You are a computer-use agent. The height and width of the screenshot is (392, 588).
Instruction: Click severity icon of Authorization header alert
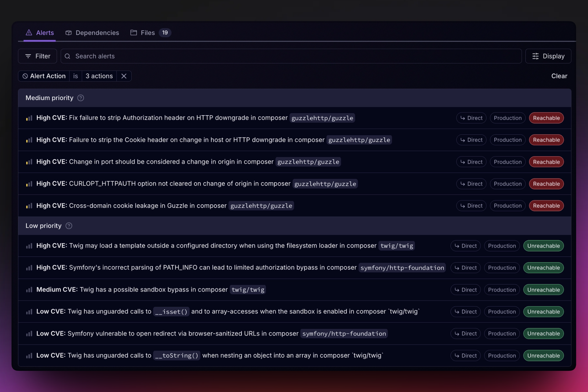tap(29, 118)
